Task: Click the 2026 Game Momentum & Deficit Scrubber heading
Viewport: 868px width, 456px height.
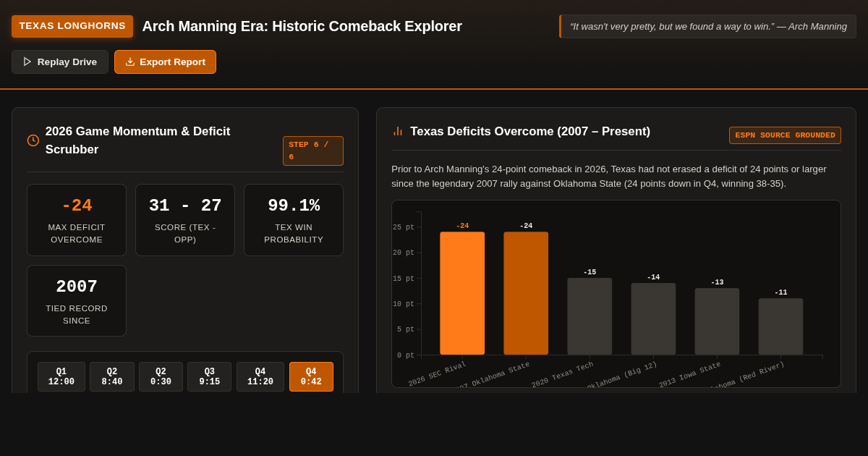Action: point(137,140)
